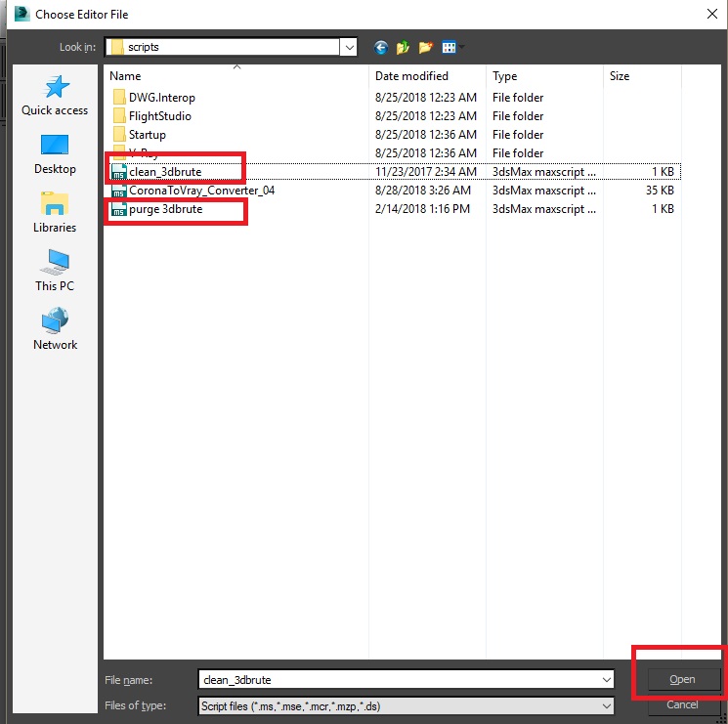Browse Network from the sidebar
The height and width of the screenshot is (724, 728).
click(55, 330)
